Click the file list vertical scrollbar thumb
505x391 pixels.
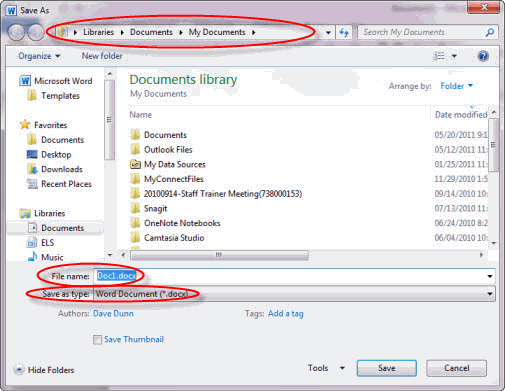(494, 145)
